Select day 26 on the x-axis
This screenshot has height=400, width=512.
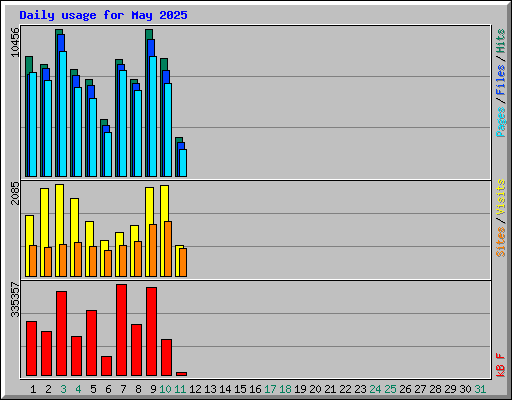coord(405,389)
